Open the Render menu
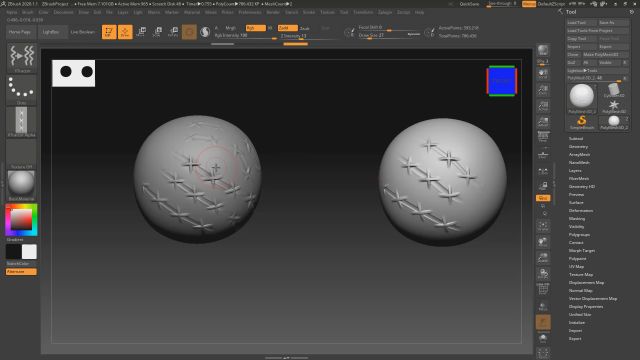Screen dimensions: 640x360 click(273, 12)
